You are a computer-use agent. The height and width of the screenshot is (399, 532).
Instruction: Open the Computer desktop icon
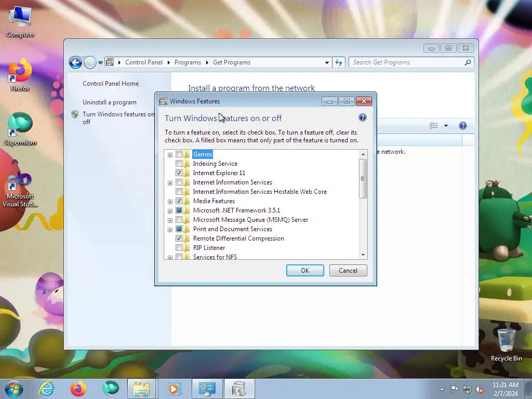(20, 22)
